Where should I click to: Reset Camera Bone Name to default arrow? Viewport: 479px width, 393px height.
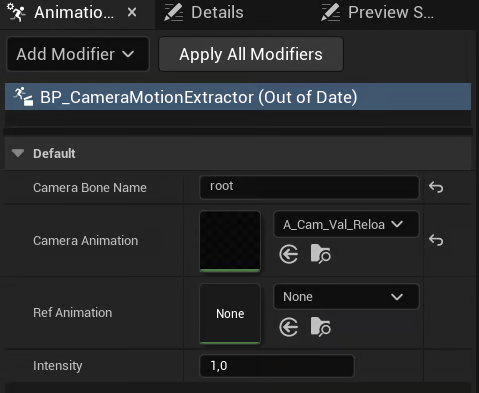pos(436,187)
